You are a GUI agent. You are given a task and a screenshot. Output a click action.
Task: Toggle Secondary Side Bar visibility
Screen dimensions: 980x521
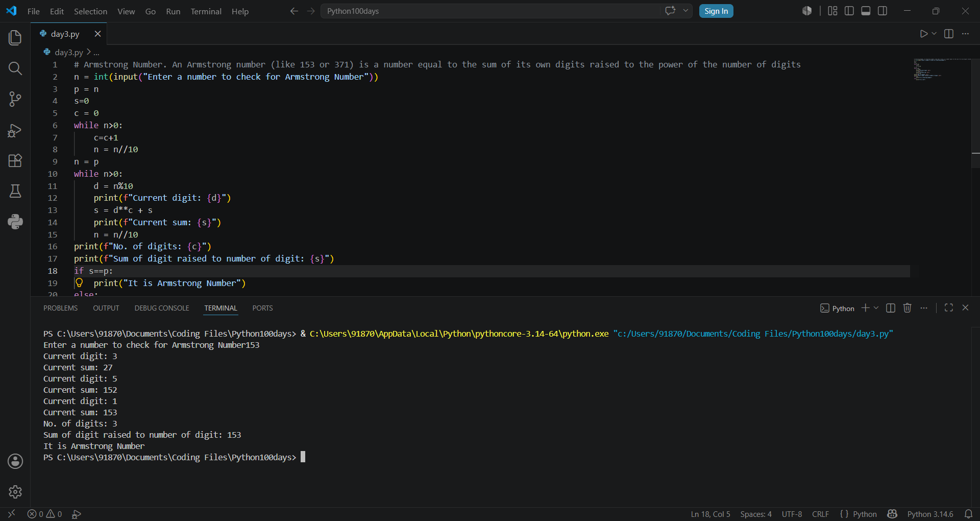pyautogui.click(x=883, y=11)
